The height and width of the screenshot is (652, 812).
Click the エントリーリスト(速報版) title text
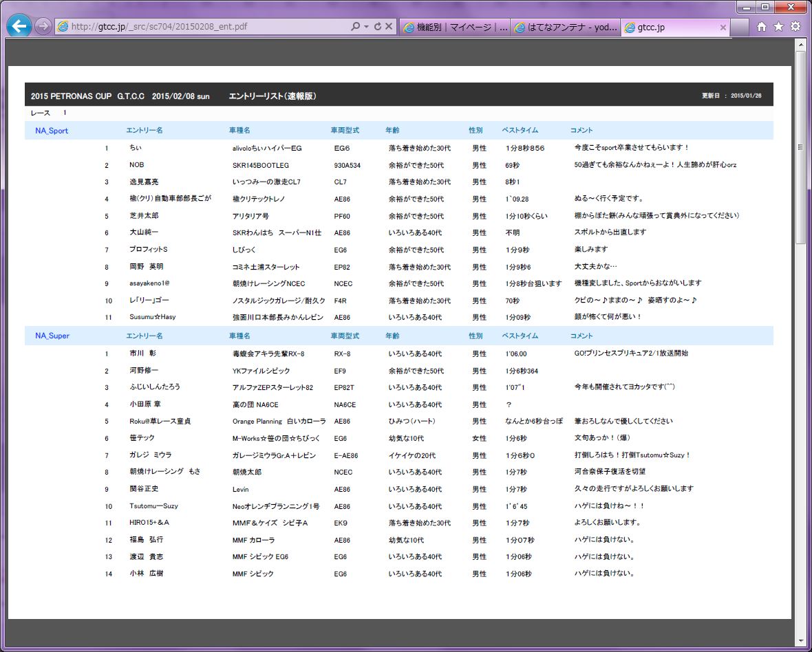click(x=273, y=96)
